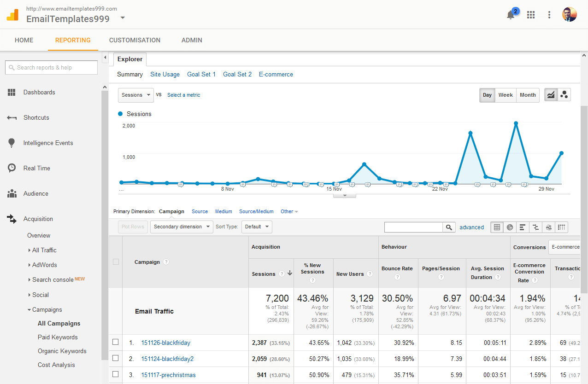
Task: Switch to pie chart view of campaigns
Action: click(510, 227)
